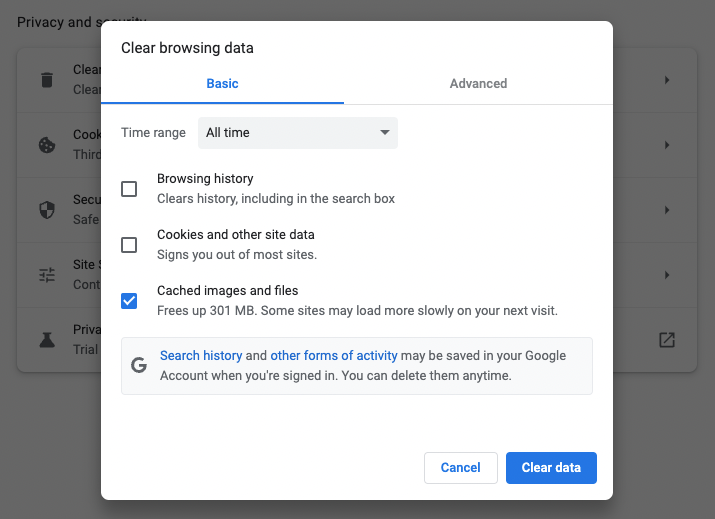The height and width of the screenshot is (519, 715).
Task: Open the Time range dropdown
Action: (298, 133)
